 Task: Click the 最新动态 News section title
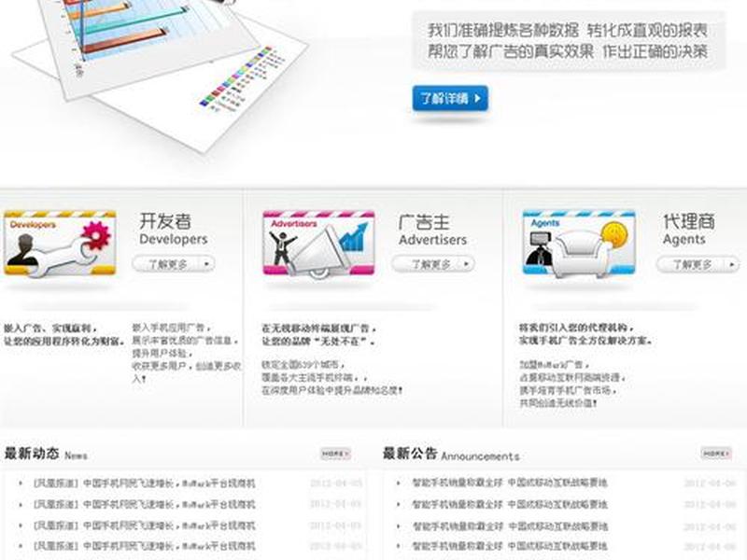[46, 454]
